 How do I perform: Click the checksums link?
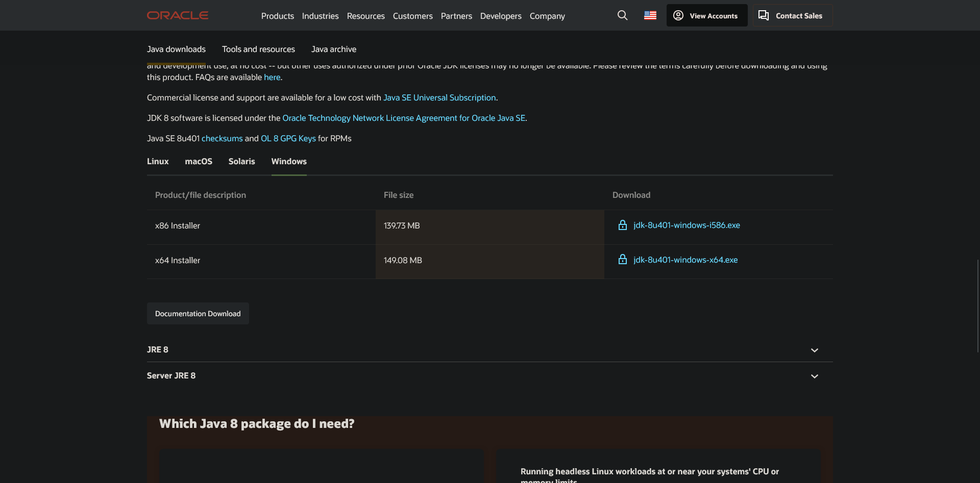pos(222,138)
